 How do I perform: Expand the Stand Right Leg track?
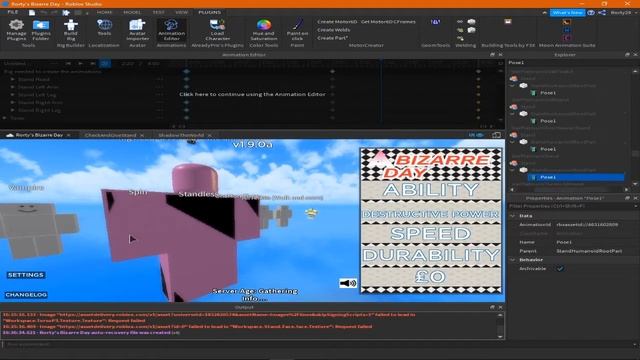pos(13,110)
